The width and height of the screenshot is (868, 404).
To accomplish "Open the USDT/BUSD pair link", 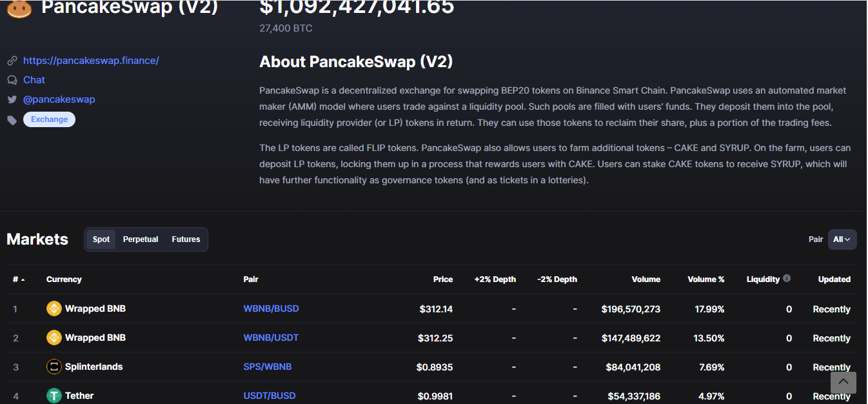I will pyautogui.click(x=270, y=396).
